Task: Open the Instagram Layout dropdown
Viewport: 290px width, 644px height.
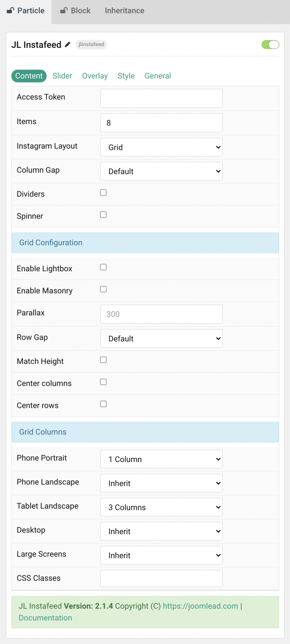Action: (161, 147)
